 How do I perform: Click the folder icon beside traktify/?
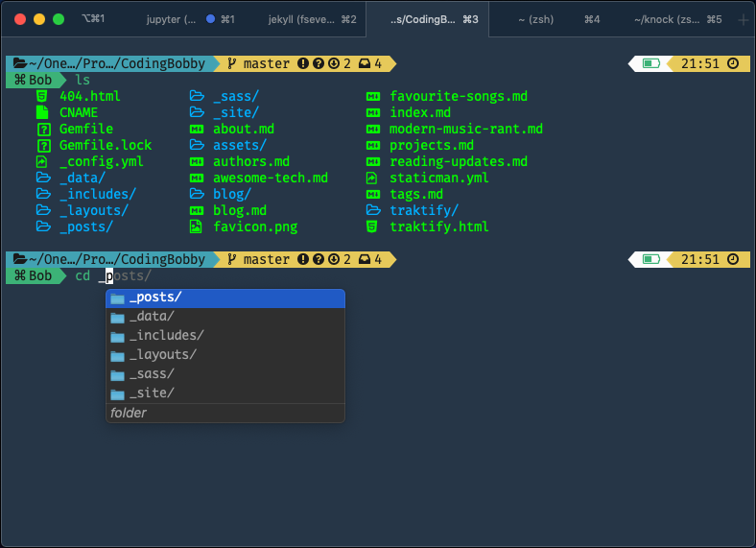coord(373,210)
